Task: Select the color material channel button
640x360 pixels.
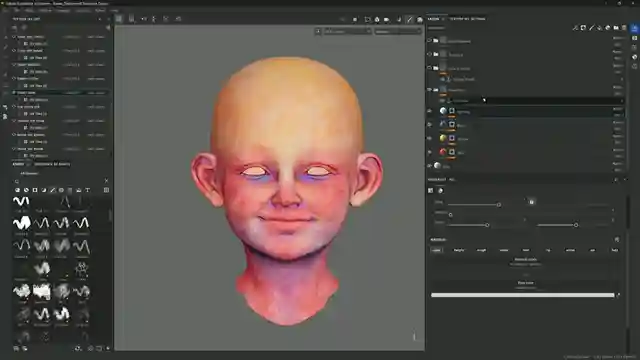Action: point(436,250)
